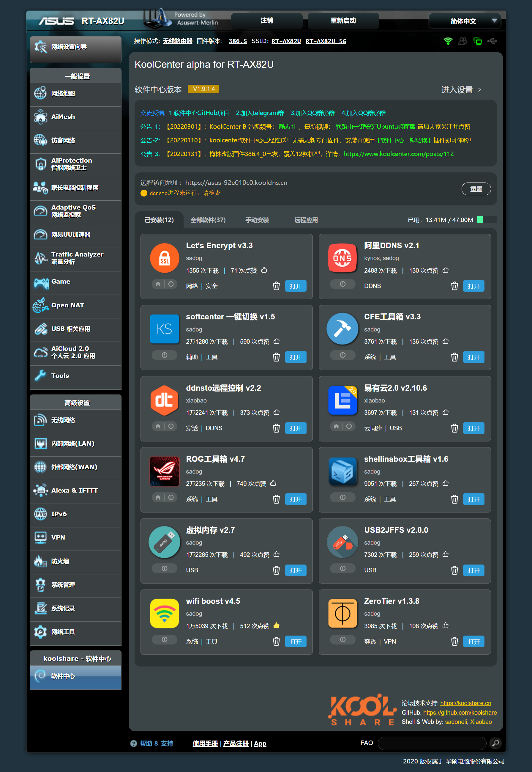
Task: Click the ZeroTier app icon
Action: click(342, 613)
